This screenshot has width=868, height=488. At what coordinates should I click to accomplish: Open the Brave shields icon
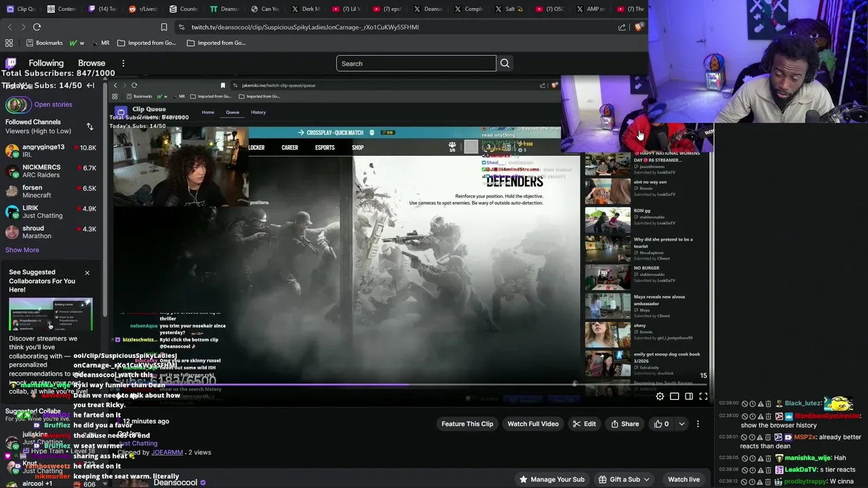pos(638,27)
